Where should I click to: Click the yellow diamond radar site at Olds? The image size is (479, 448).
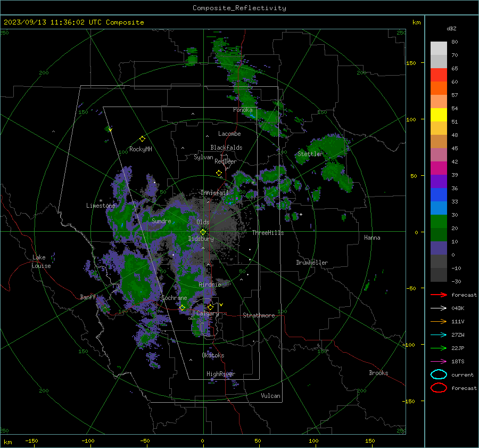(x=203, y=232)
